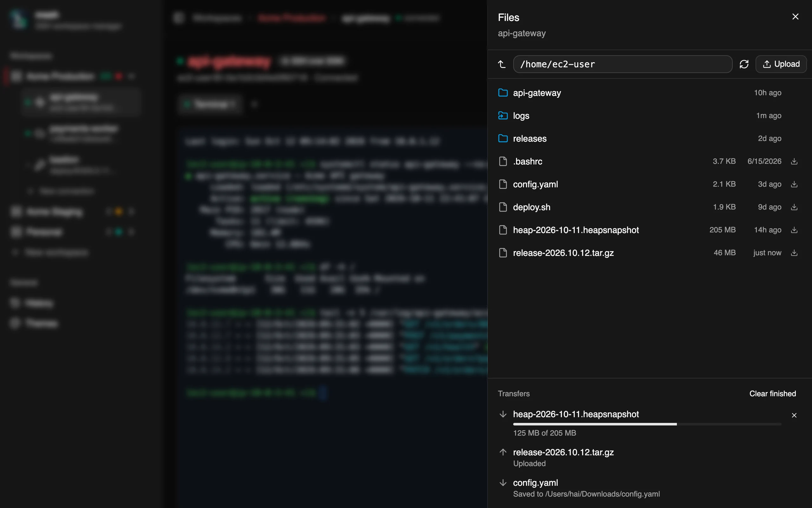Select the deploy.sh file
This screenshot has height=508, width=812.
pyautogui.click(x=649, y=207)
